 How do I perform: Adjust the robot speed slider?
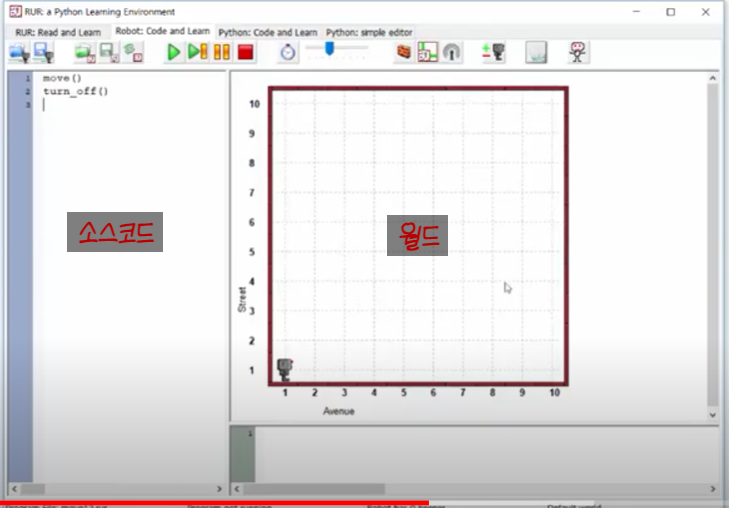click(x=329, y=47)
